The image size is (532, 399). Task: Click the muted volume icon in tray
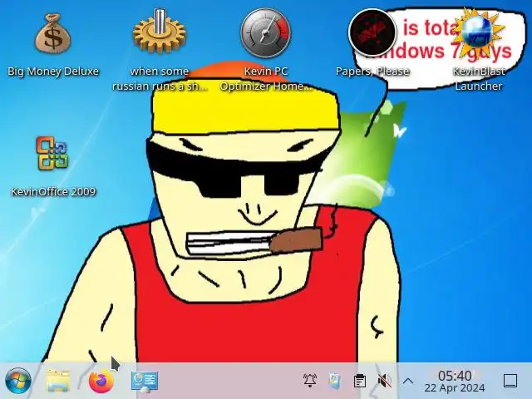pos(384,381)
